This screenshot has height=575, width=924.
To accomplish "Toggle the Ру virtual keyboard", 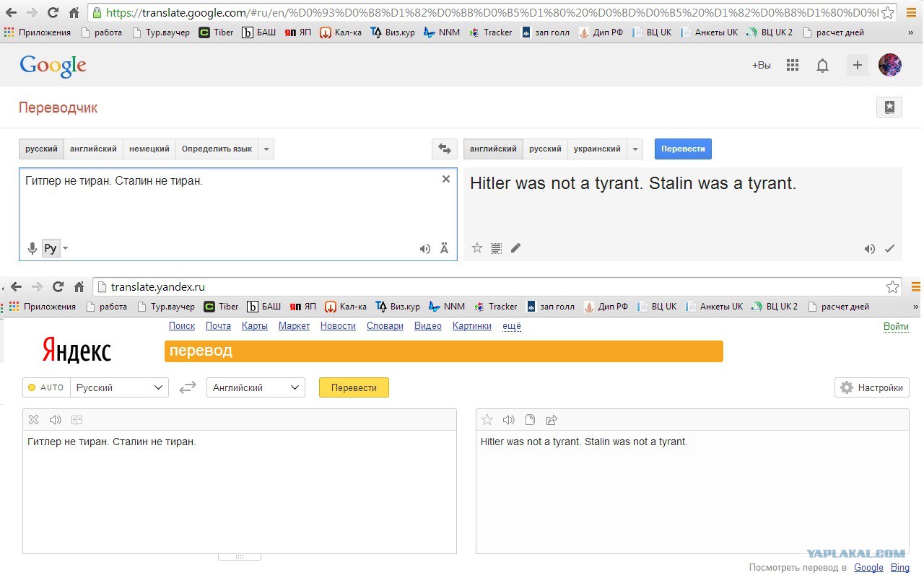I will point(50,248).
